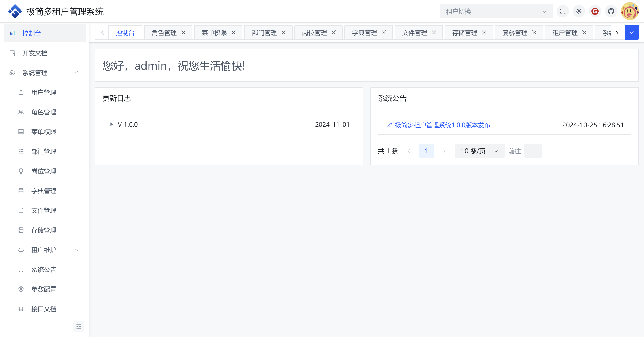Switch to the 部门管理 tab
The image size is (644, 337).
pos(264,32)
